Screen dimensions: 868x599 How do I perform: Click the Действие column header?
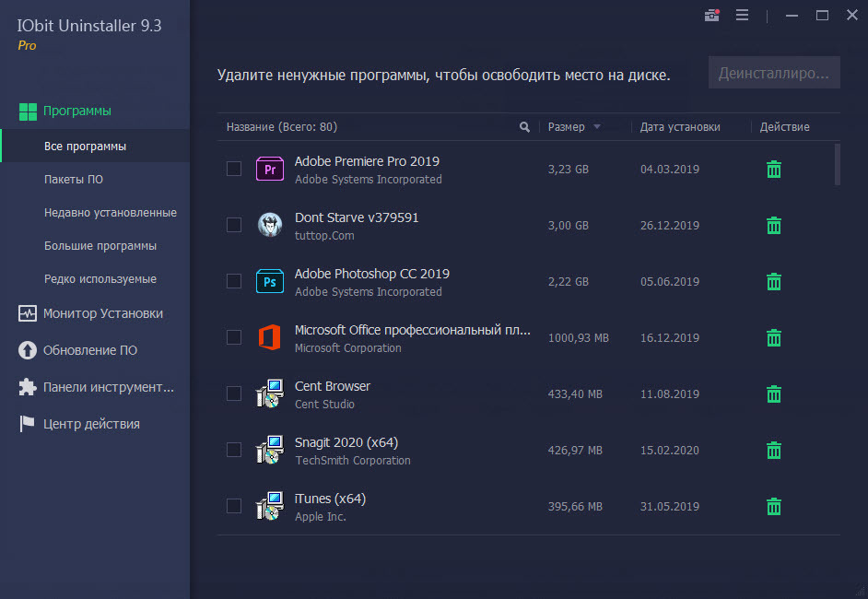(784, 127)
